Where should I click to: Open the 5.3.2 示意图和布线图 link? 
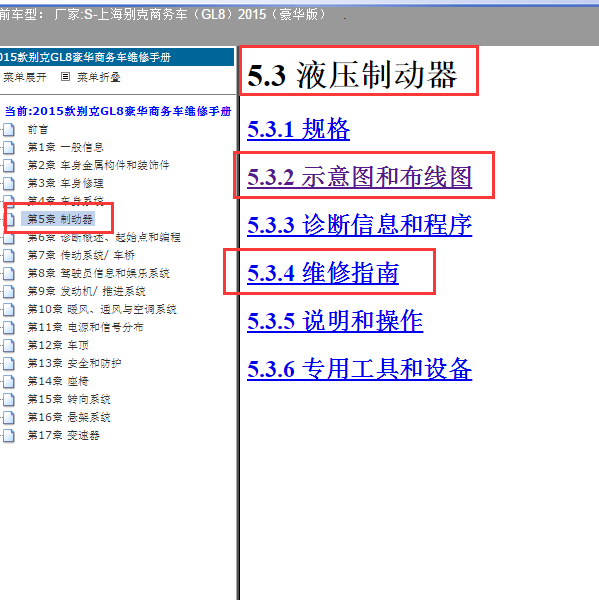click(x=359, y=177)
